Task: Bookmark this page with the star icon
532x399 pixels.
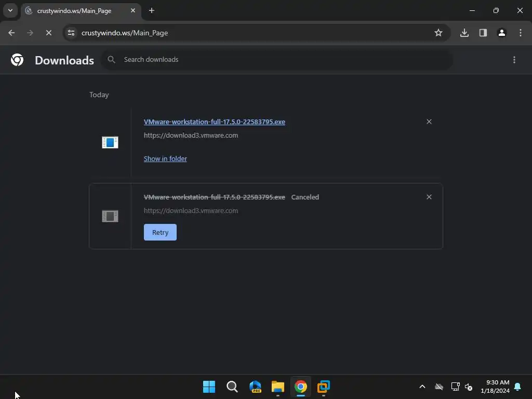Action: pos(438,33)
